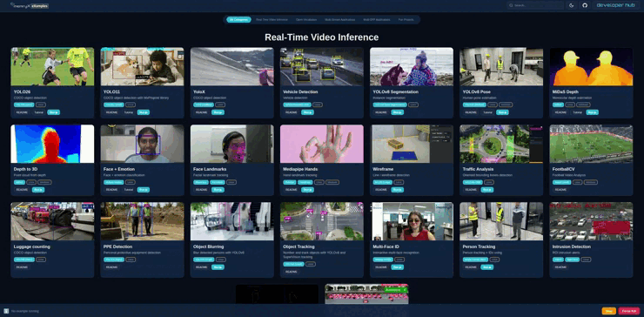
Task: Click the orange Stop button
Action: tap(608, 311)
